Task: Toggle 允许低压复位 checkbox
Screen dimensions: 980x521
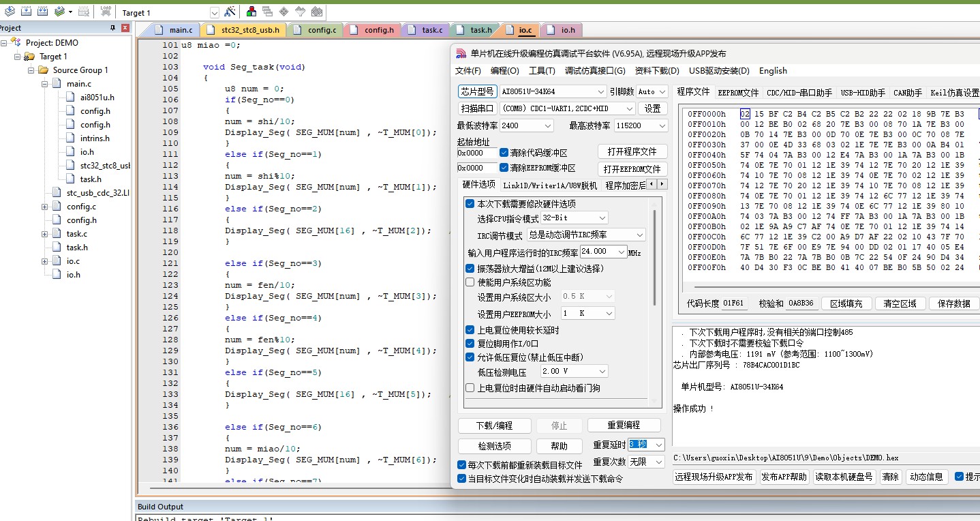Action: coord(470,357)
